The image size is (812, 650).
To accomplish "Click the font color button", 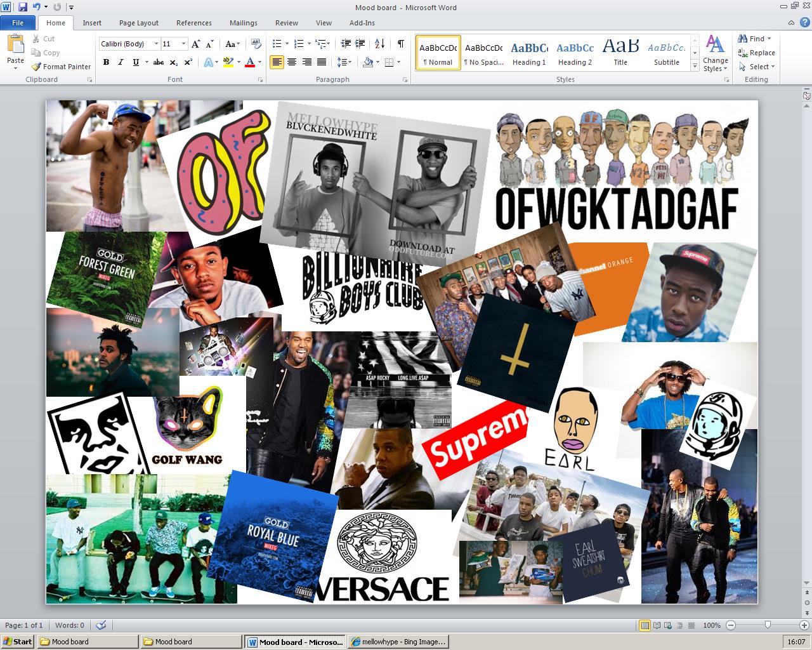I will pos(250,62).
